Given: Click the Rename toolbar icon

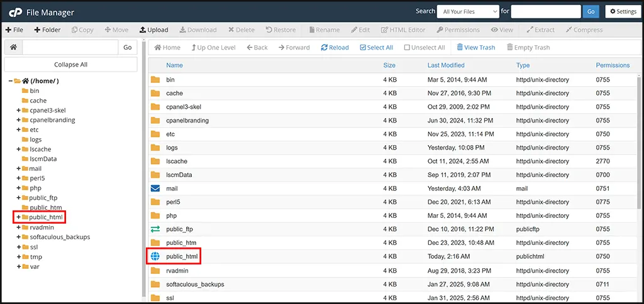Looking at the screenshot, I should [x=312, y=30].
